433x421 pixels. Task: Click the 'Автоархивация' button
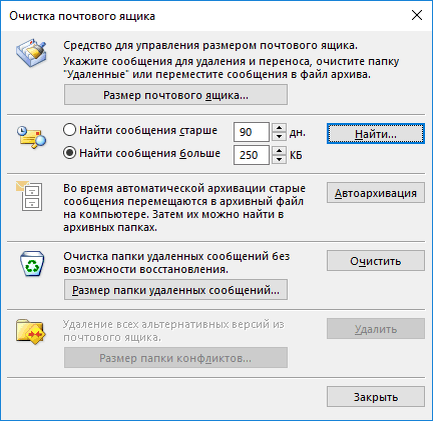376,193
